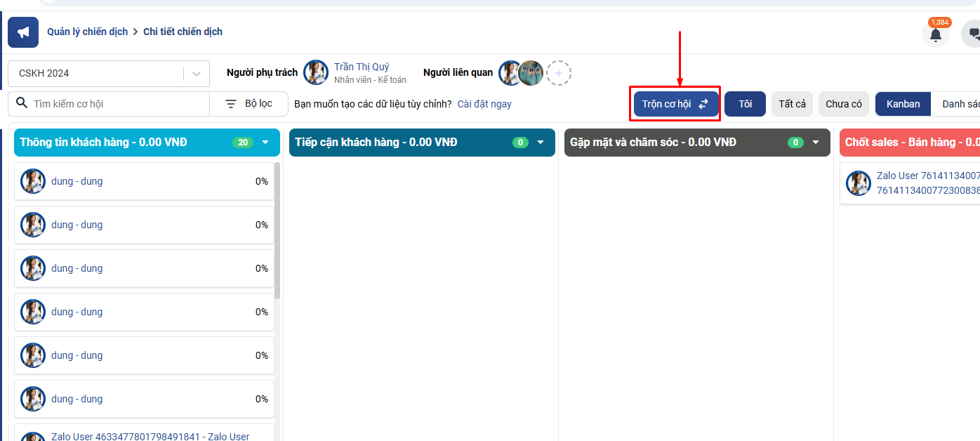Click the megaphone campaign icon
The image size is (980, 441).
click(x=23, y=32)
